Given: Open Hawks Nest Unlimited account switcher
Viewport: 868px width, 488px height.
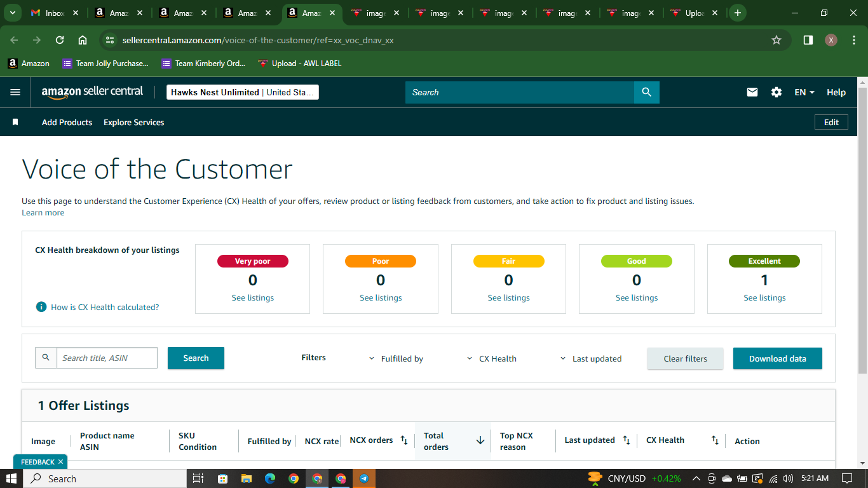Looking at the screenshot, I should click(x=242, y=92).
